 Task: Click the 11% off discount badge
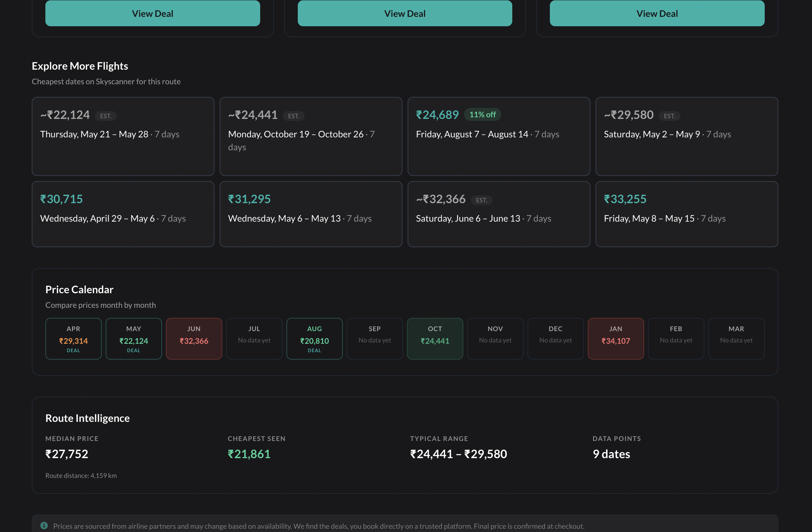tap(482, 115)
